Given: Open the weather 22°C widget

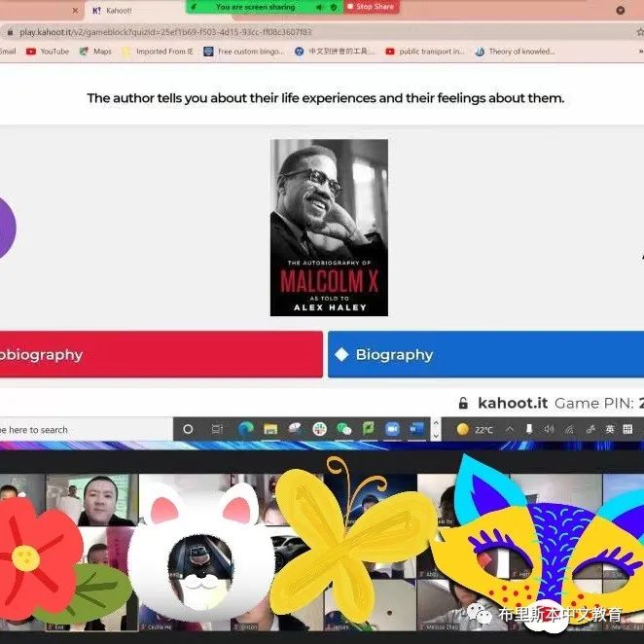Looking at the screenshot, I should [475, 430].
